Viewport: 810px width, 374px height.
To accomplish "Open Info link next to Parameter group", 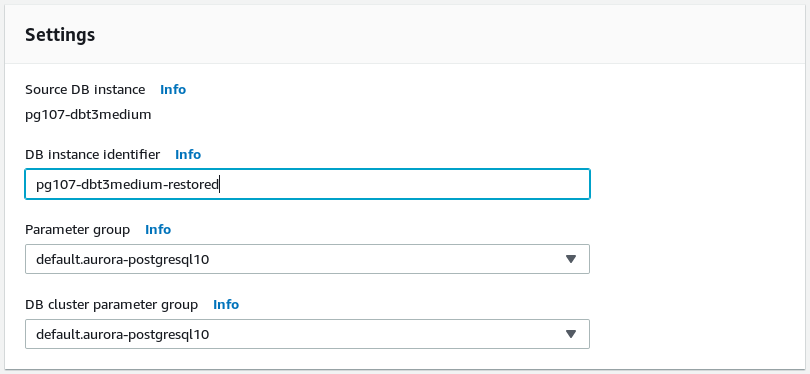I will [158, 229].
